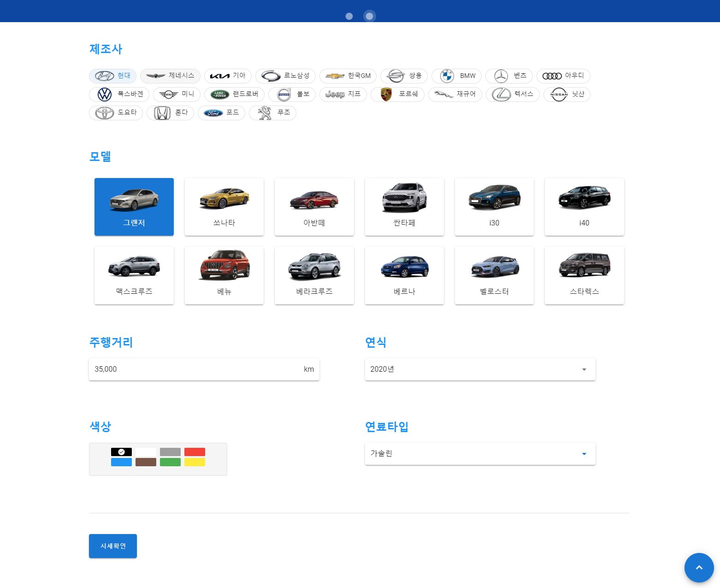The image size is (720, 588).
Task: Select the 볼보 manufacturer logo
Action: coord(292,94)
